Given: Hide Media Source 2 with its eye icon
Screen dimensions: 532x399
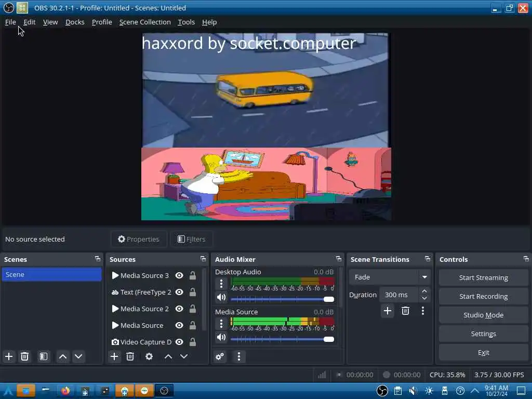Looking at the screenshot, I should tap(179, 309).
